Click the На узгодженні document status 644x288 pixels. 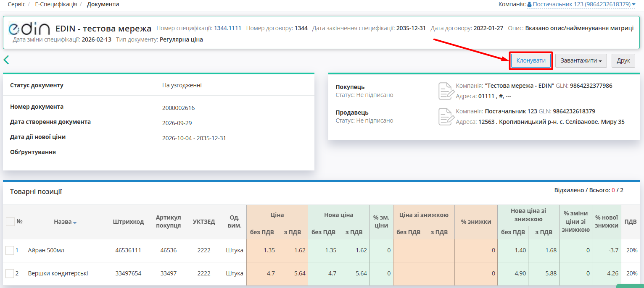click(182, 85)
